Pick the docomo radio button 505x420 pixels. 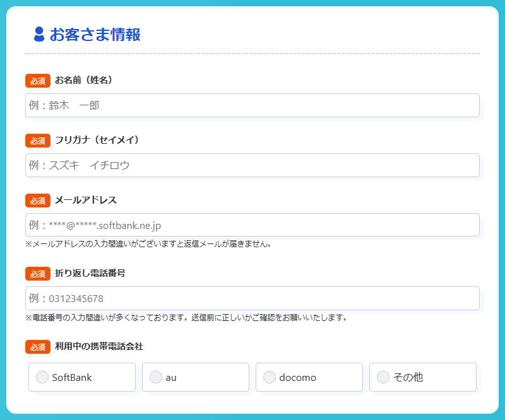[270, 377]
